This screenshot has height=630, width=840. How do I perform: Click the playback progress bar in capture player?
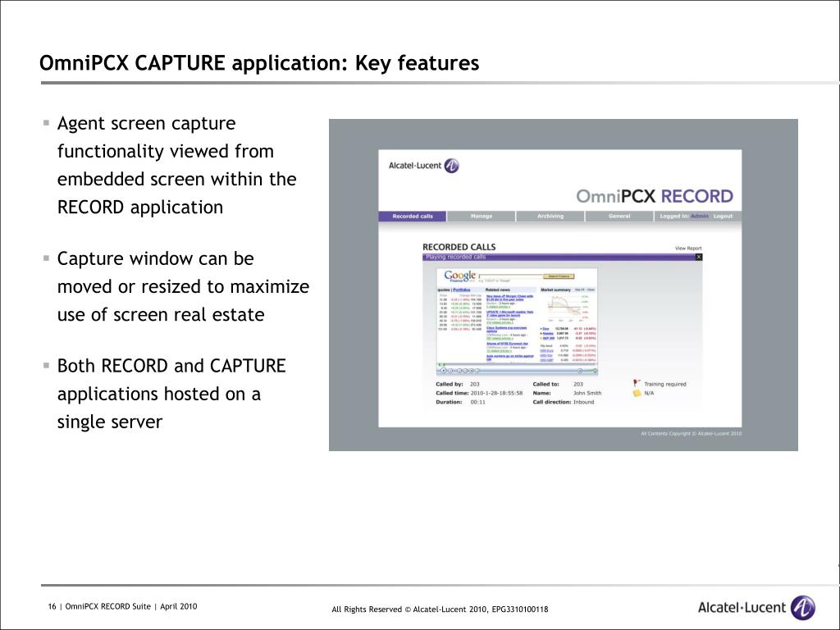point(517,365)
